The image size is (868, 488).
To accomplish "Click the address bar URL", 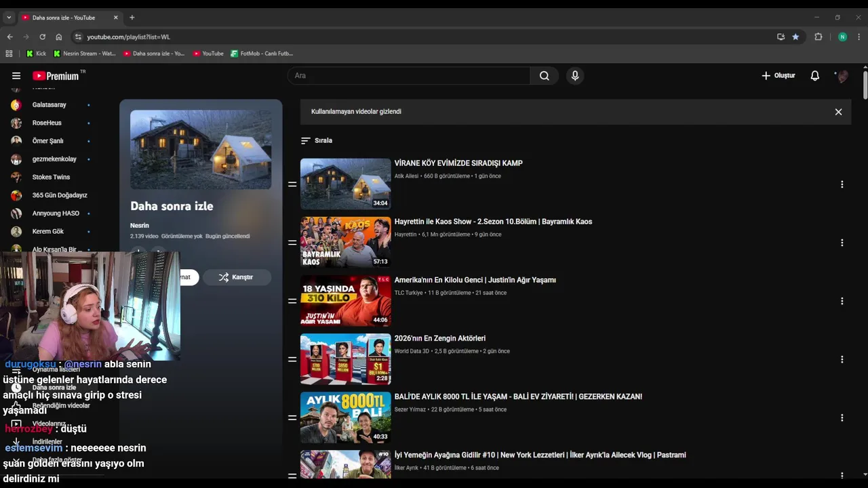I will click(128, 37).
